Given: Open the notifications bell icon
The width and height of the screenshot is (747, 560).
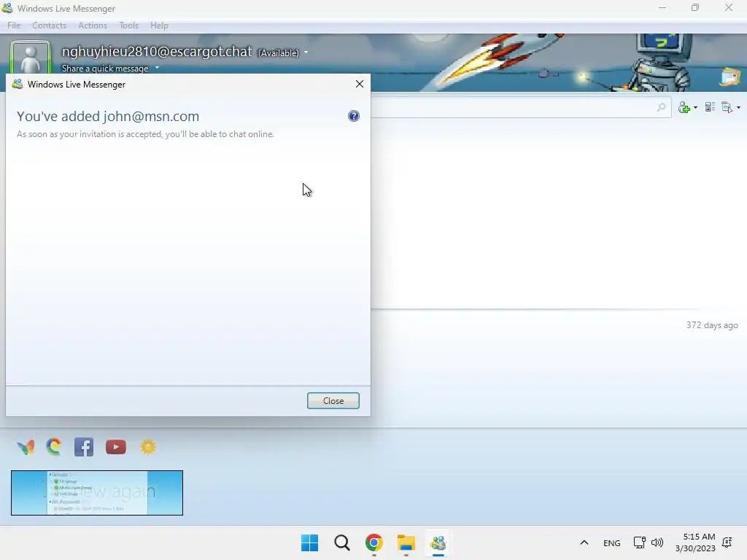Looking at the screenshot, I should click(727, 542).
